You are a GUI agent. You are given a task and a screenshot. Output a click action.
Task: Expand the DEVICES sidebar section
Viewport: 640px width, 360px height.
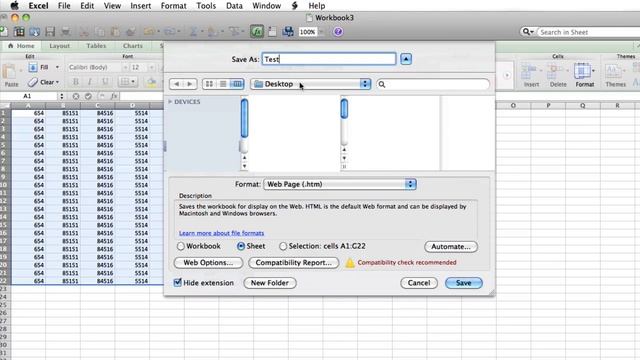[x=170, y=102]
